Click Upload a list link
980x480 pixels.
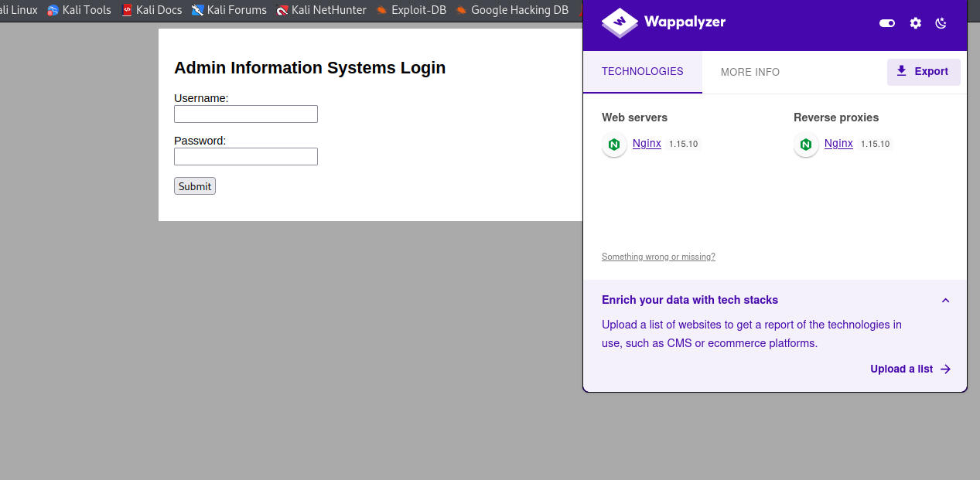click(910, 369)
